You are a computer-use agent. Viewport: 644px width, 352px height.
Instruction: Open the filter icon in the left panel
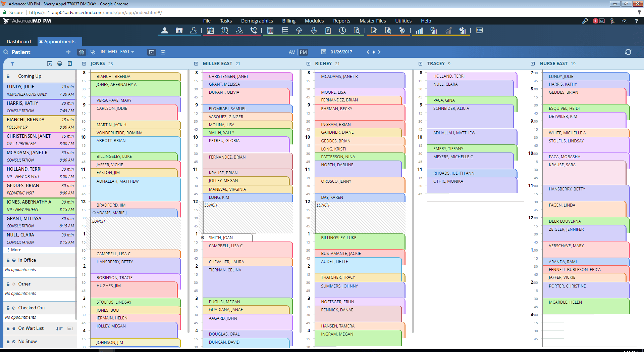click(x=12, y=64)
